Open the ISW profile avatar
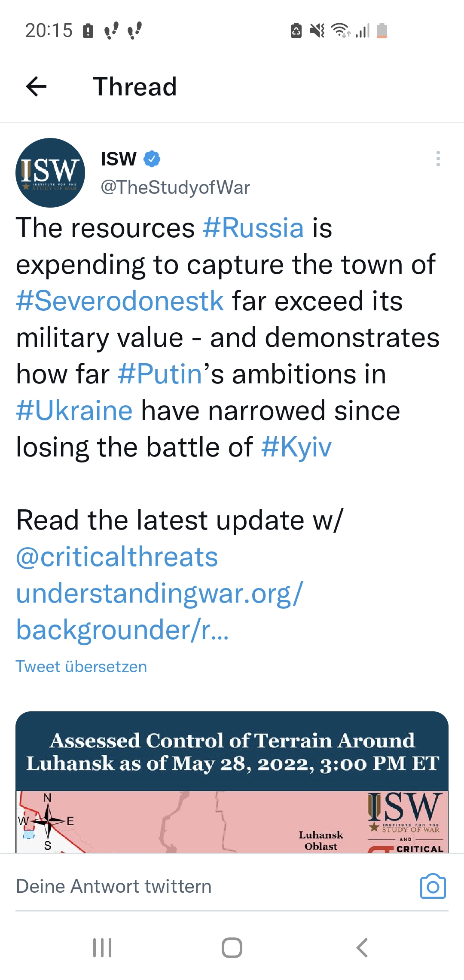This screenshot has height=980, width=464. [50, 173]
